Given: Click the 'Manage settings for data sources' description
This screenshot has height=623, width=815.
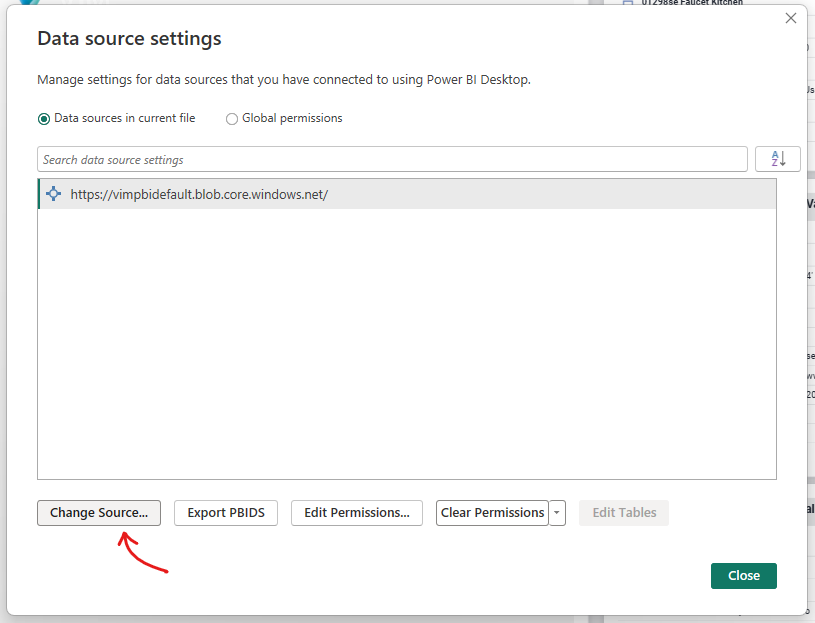Looking at the screenshot, I should 283,79.
